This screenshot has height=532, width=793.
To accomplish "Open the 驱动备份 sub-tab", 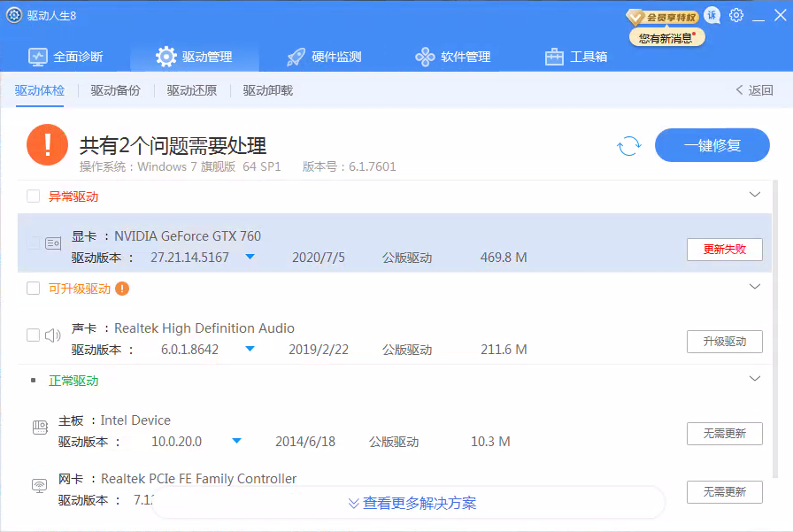I will pyautogui.click(x=115, y=90).
